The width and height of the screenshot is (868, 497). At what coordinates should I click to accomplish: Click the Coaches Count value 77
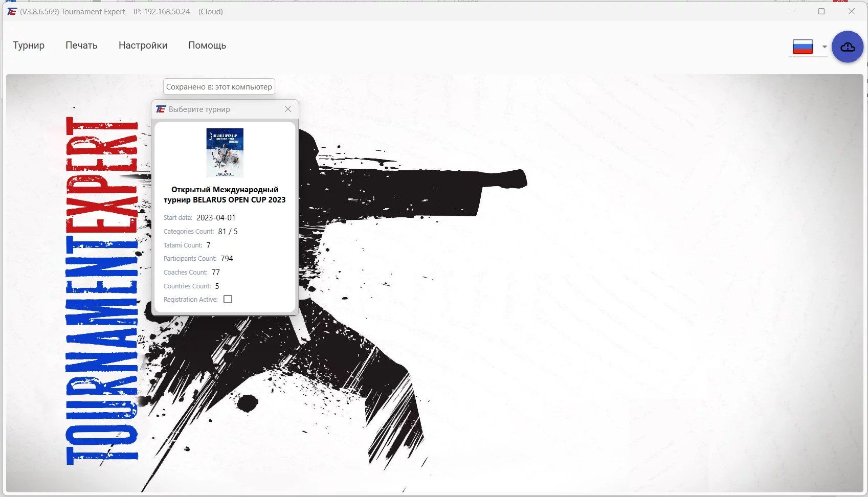point(216,273)
